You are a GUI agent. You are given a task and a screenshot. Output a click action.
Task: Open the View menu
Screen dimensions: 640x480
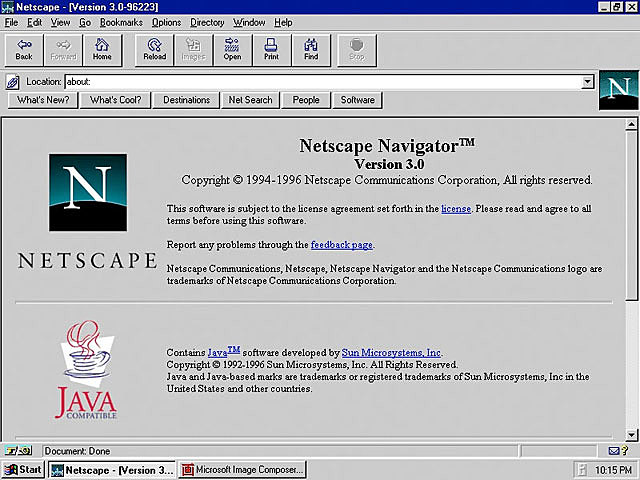tap(60, 22)
